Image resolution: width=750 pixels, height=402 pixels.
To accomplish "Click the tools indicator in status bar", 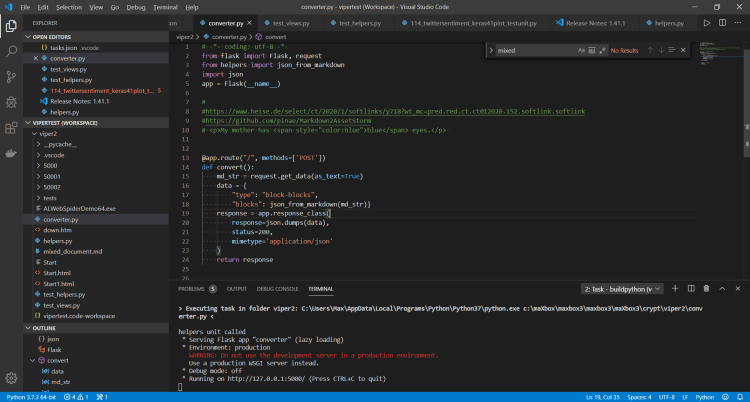I will pos(102,397).
